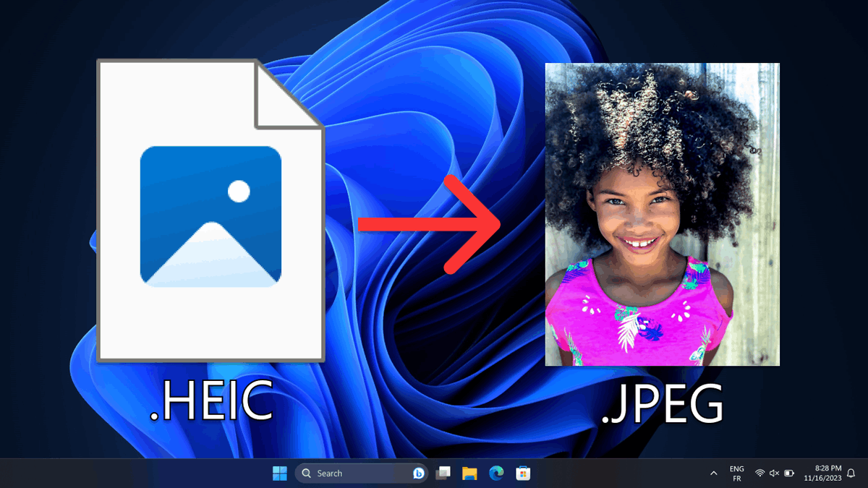Open the Windows Start menu
The height and width of the screenshot is (488, 868).
(x=279, y=474)
